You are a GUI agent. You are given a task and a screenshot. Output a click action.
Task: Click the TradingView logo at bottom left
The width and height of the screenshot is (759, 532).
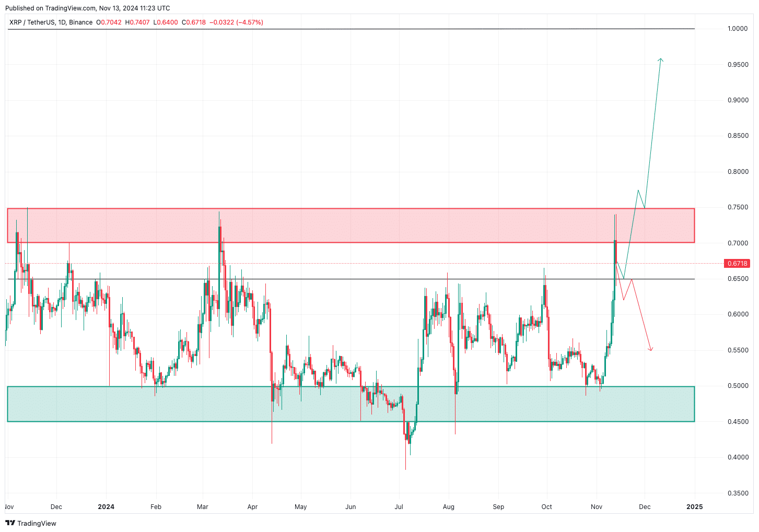30,523
